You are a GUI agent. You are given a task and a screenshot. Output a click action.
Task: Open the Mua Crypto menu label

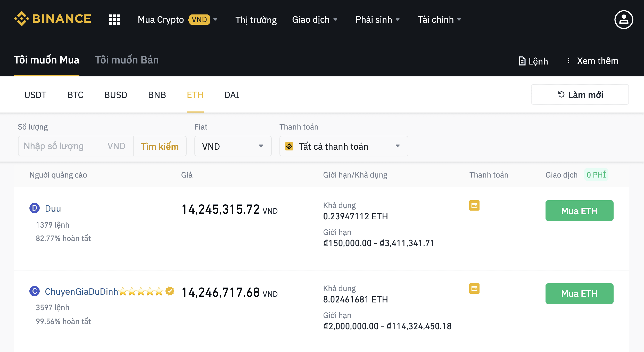point(161,20)
